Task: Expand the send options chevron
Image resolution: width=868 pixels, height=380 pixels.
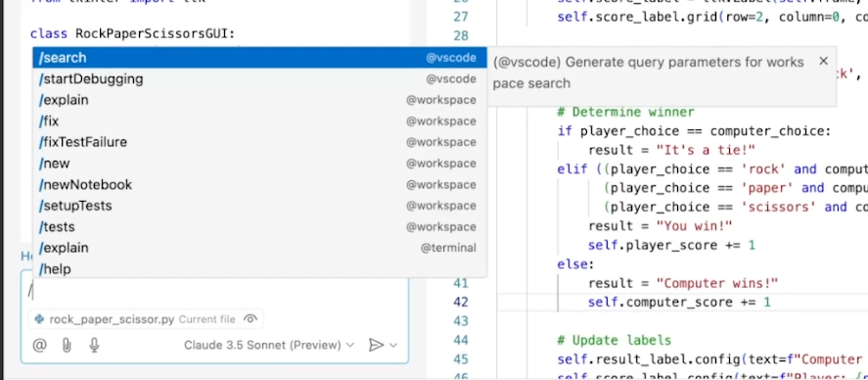Action: (x=393, y=346)
